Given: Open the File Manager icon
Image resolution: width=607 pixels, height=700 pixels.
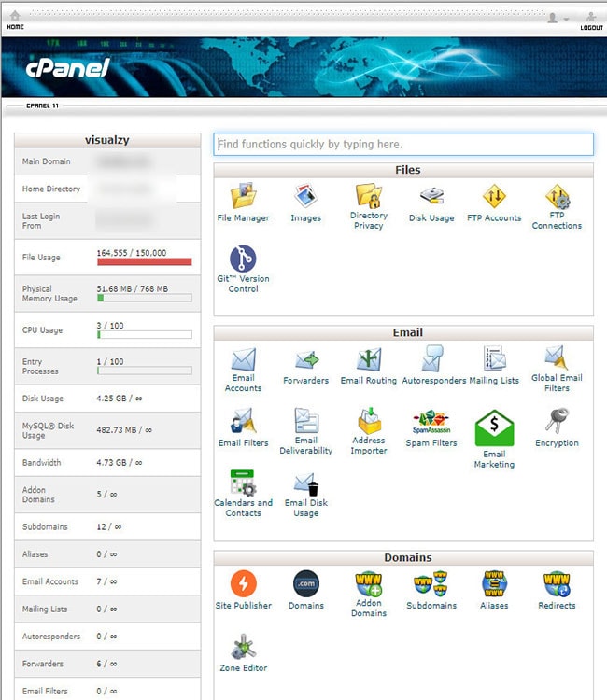Looking at the screenshot, I should pos(244,196).
